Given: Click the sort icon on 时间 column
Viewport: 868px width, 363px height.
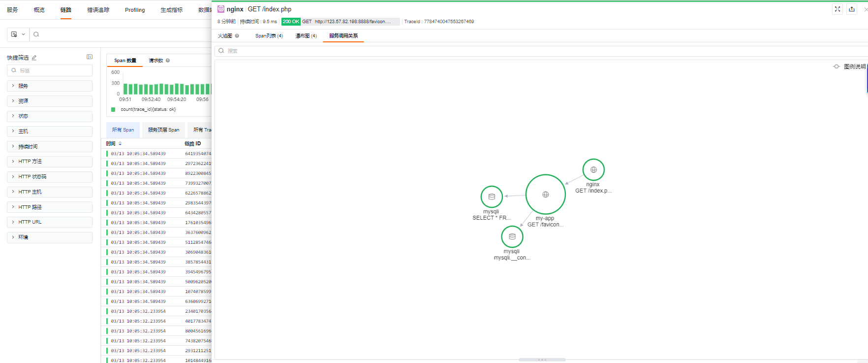Looking at the screenshot, I should tap(120, 144).
